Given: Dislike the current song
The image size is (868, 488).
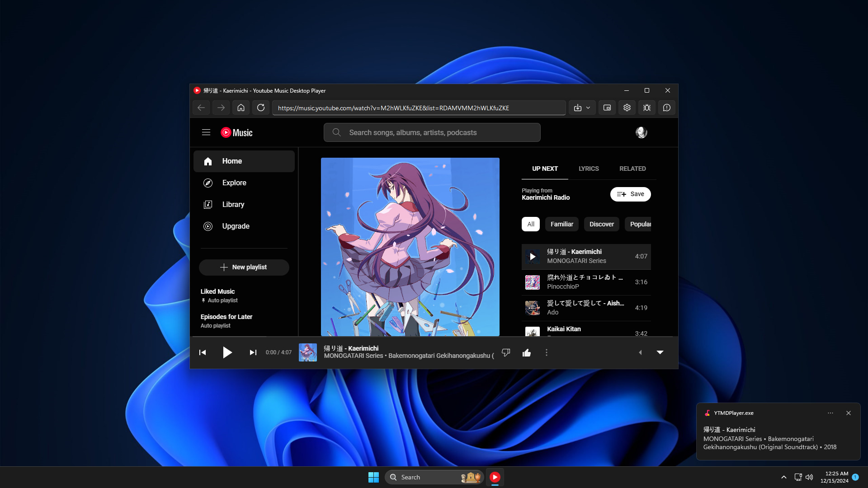Looking at the screenshot, I should pyautogui.click(x=506, y=352).
